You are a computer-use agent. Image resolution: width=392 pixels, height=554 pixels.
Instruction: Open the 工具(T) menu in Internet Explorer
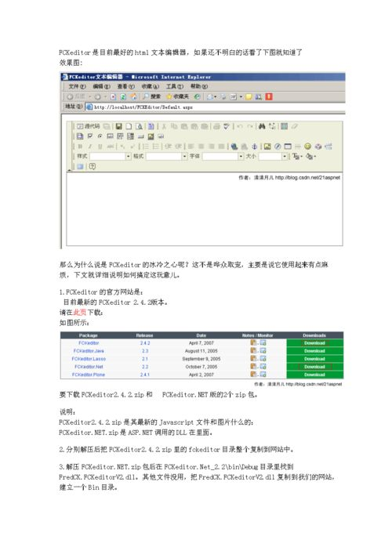(175, 86)
